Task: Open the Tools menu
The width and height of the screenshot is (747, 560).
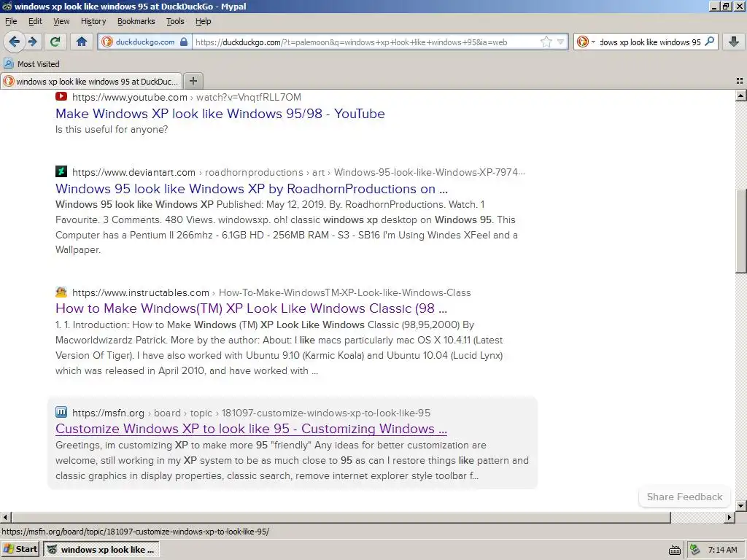Action: (x=175, y=21)
